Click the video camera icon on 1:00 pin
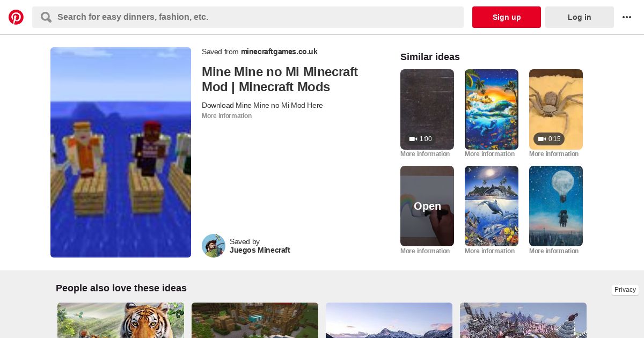Image resolution: width=644 pixels, height=338 pixels. (413, 139)
